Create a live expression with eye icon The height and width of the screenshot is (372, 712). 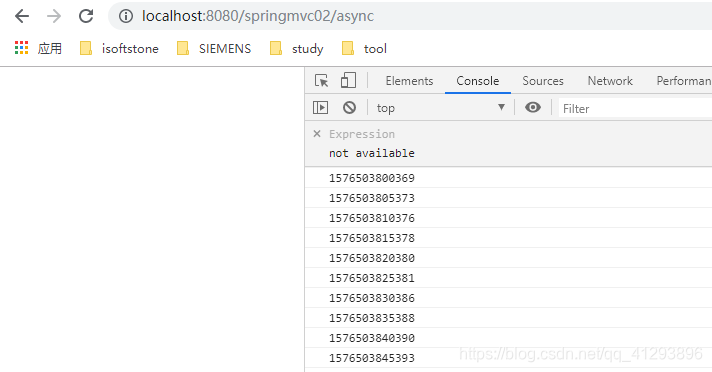point(533,108)
